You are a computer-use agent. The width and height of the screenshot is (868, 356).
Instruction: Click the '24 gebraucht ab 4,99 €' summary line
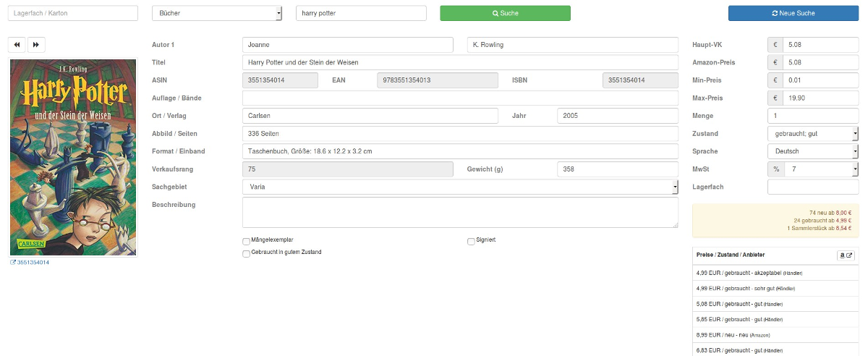click(823, 220)
